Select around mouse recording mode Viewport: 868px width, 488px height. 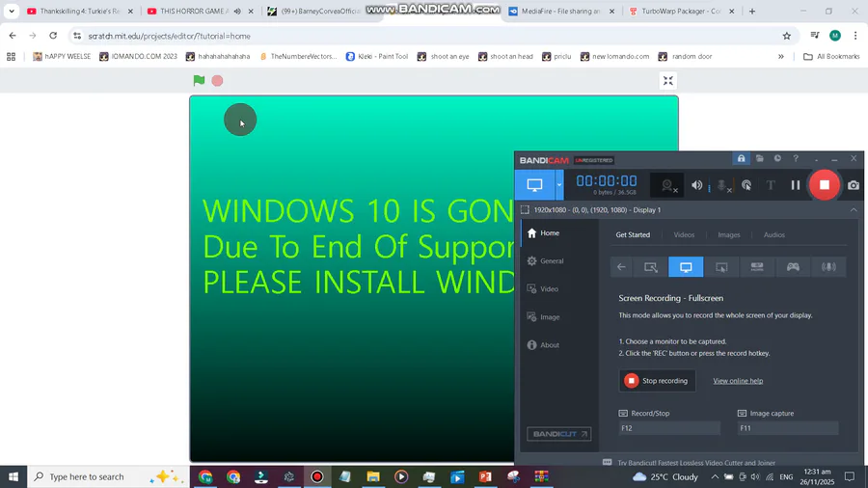(x=721, y=267)
